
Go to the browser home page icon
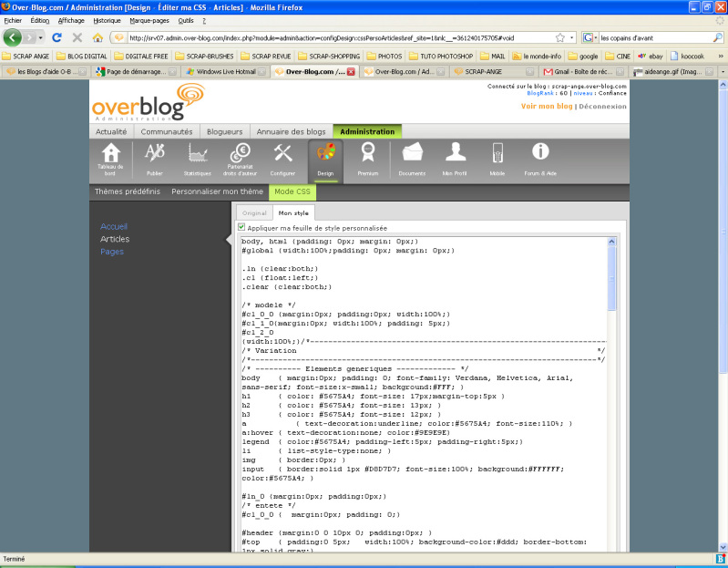point(97,37)
